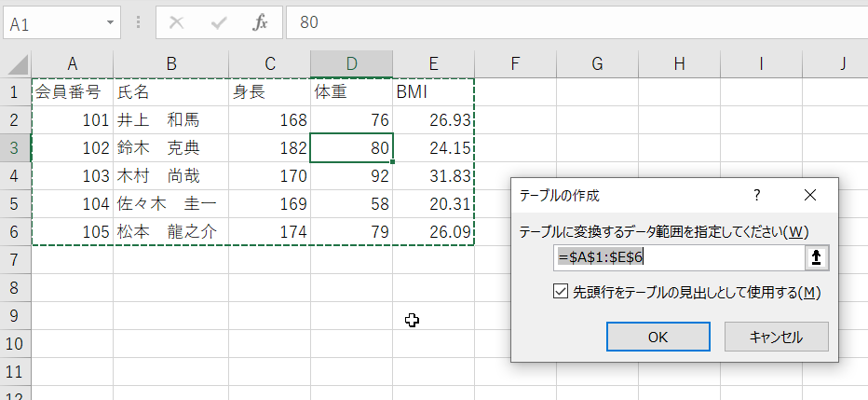Select row 10 header
Screen dimensions: 868x400
[x=16, y=343]
